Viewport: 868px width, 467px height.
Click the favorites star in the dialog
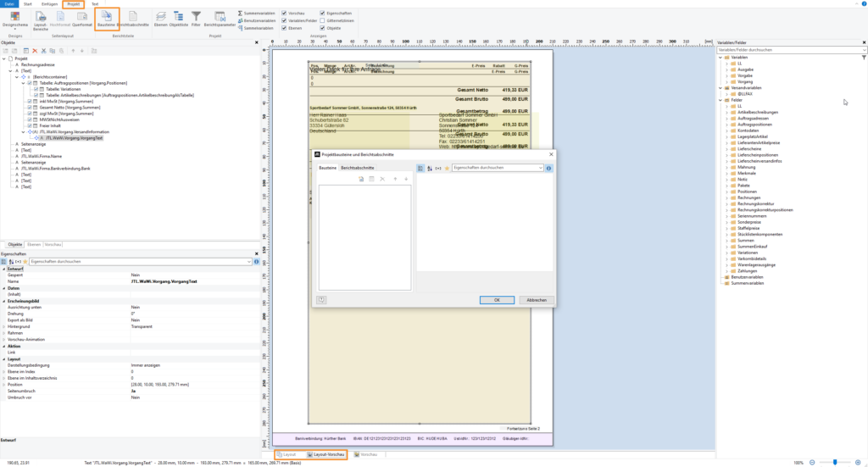[x=447, y=169]
